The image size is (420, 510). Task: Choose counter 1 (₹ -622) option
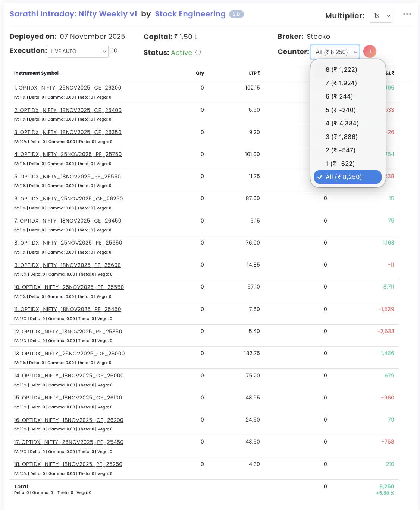340,164
